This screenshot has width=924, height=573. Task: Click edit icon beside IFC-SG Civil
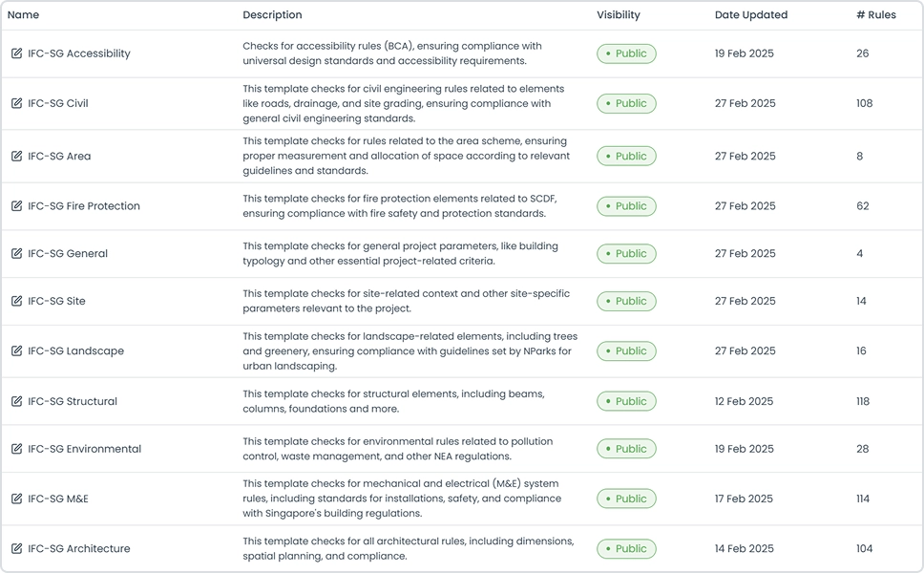16,103
